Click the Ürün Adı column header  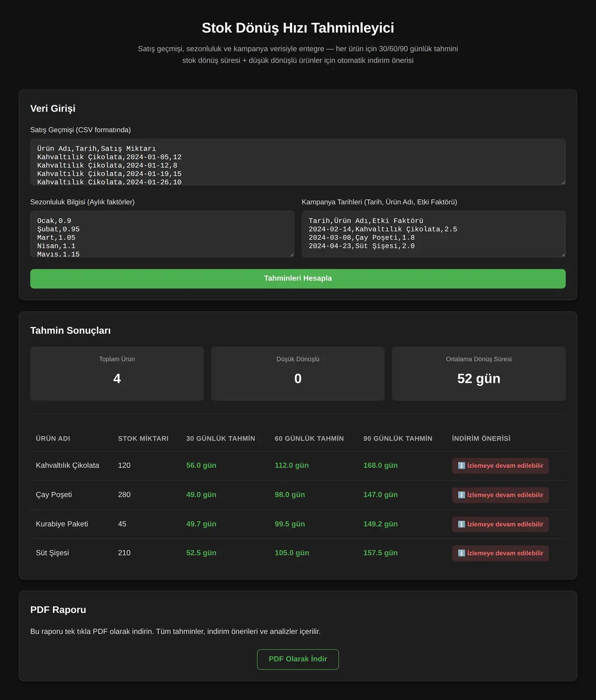(x=53, y=438)
